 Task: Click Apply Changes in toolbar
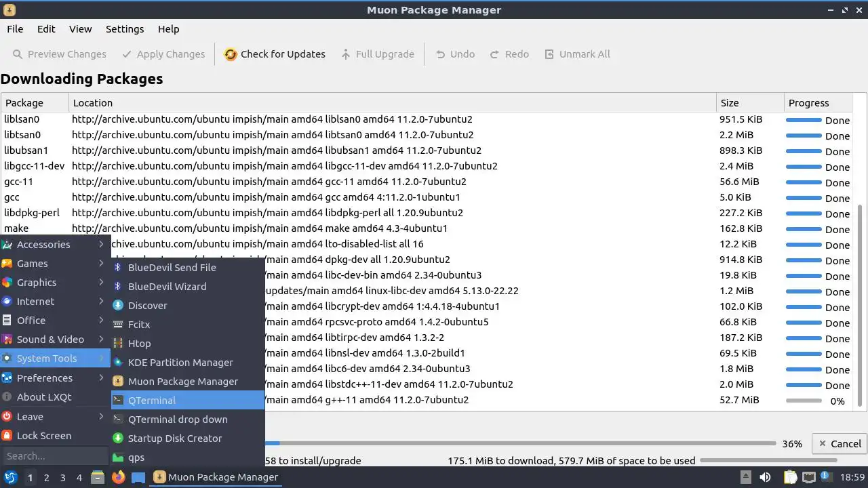[x=163, y=54]
